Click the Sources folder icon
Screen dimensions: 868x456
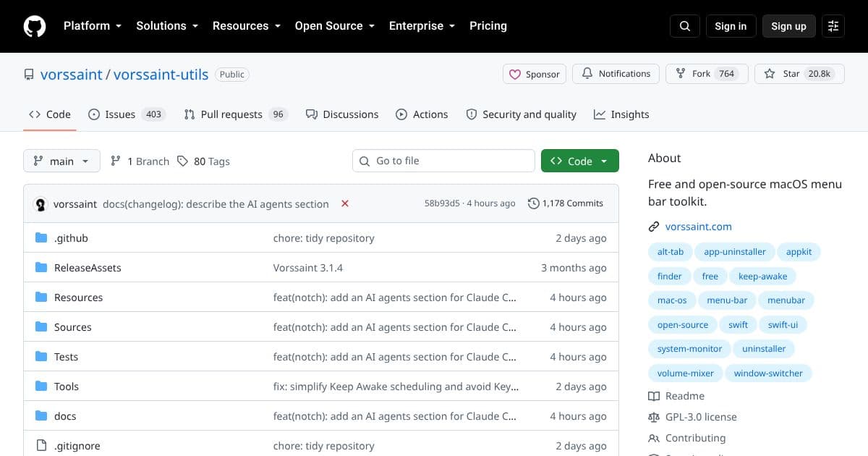coord(41,327)
